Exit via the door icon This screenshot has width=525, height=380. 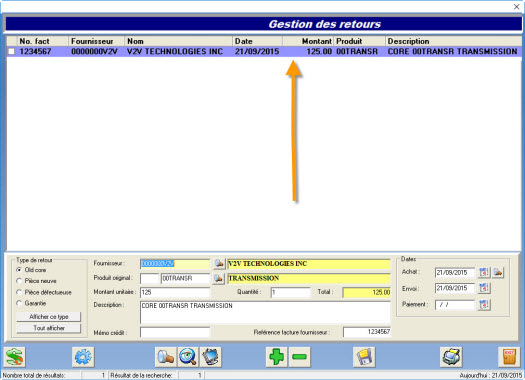click(509, 357)
